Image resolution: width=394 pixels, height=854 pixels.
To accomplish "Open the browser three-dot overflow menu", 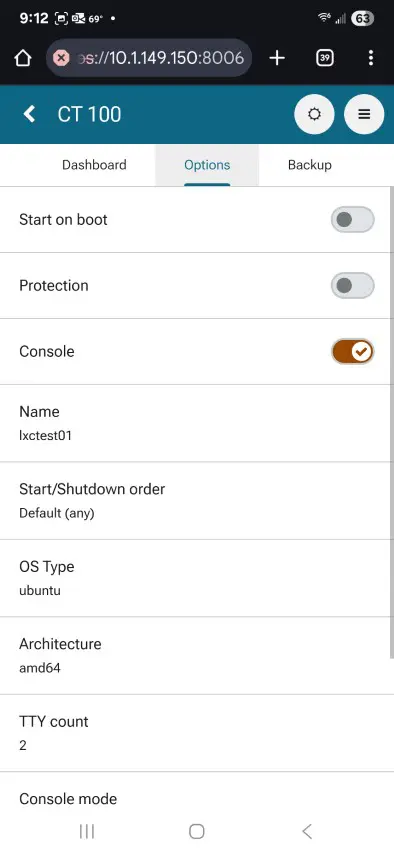I will pos(371,58).
